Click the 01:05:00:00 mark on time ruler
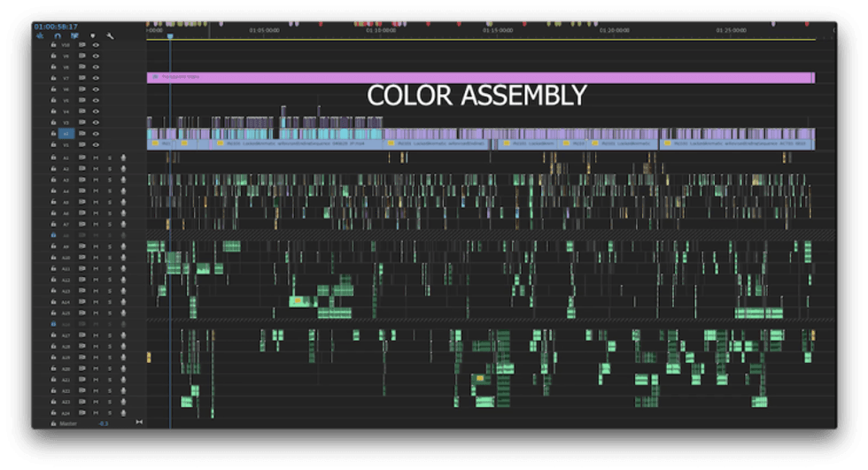This screenshot has height=470, width=868. point(264,30)
